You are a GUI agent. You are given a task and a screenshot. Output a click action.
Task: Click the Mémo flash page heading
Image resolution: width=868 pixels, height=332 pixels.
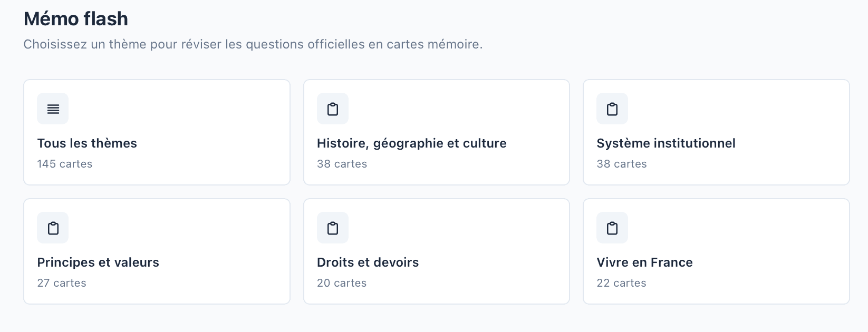75,18
